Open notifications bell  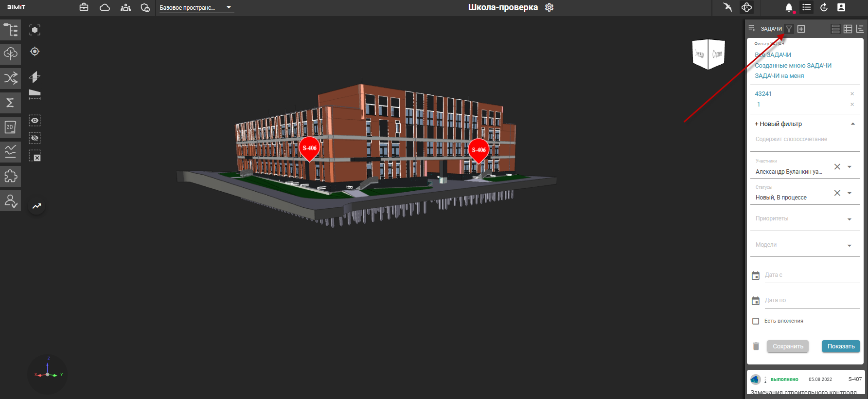tap(789, 7)
